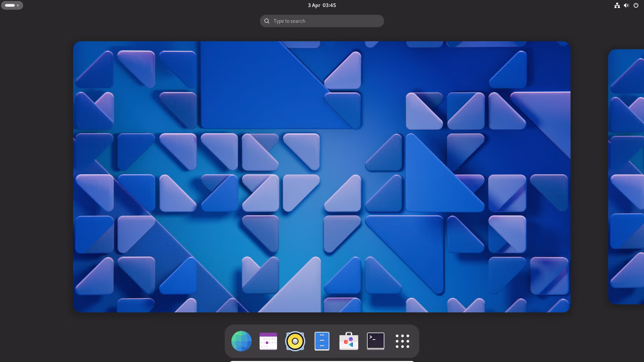644x362 pixels.
Task: Click the magnifier icon in search bar
Action: [267, 21]
